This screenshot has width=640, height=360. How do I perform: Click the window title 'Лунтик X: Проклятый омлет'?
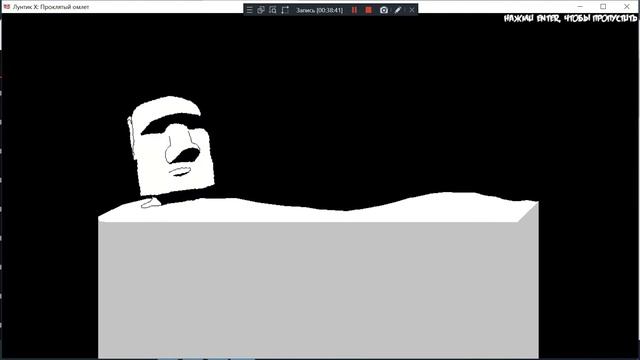point(51,7)
